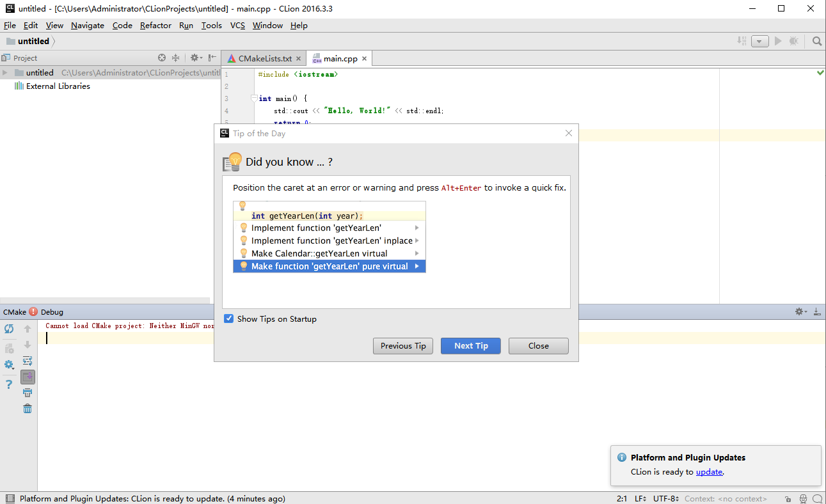This screenshot has width=826, height=504.
Task: Uncheck Show Tips on Startup
Action: tap(228, 319)
